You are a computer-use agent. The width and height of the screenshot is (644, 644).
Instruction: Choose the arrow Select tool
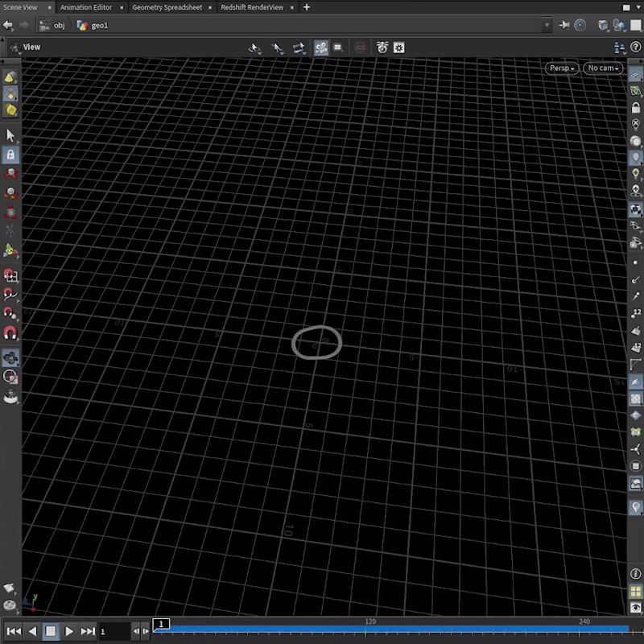(10, 135)
